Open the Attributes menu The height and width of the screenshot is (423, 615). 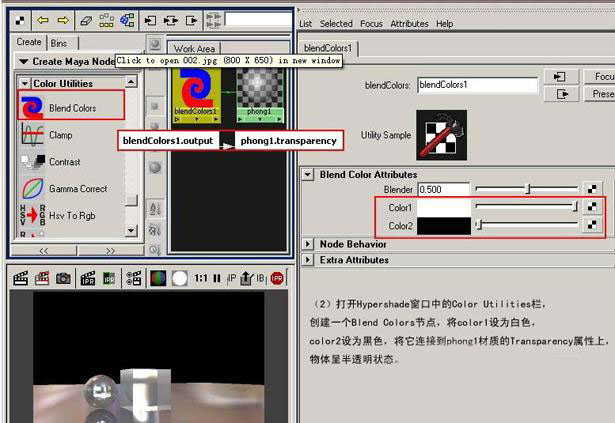click(409, 24)
